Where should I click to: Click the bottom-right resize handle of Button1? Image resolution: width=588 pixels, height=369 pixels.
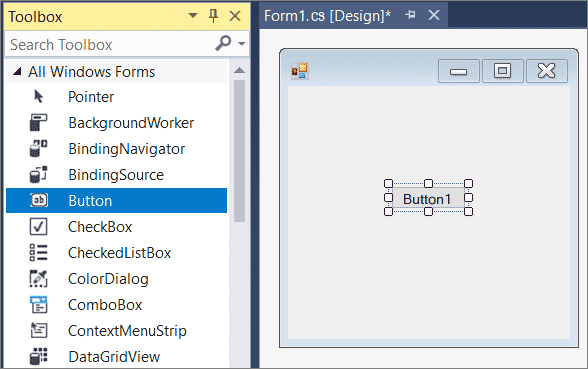click(468, 212)
